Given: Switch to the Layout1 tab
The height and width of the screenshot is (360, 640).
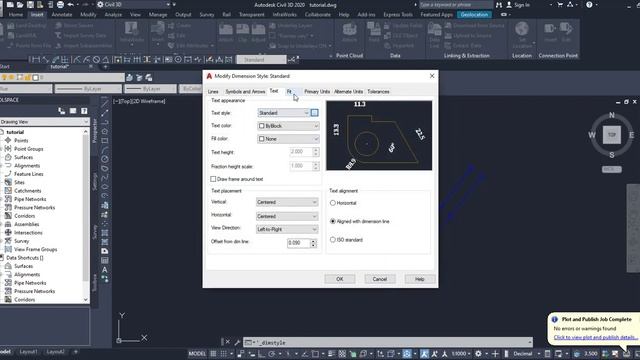Looking at the screenshot, I should tap(29, 351).
